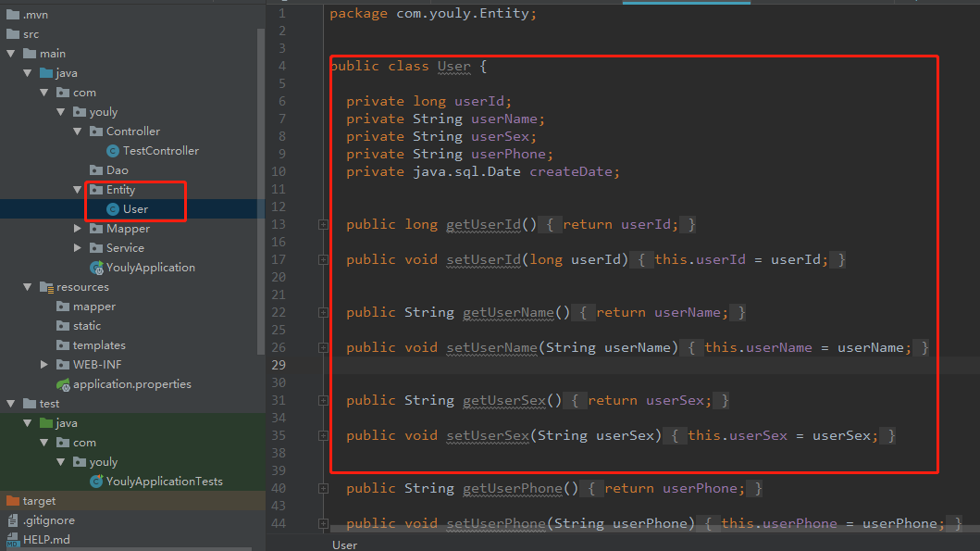The width and height of the screenshot is (980, 551).
Task: Click the static folder icon
Action: [x=63, y=326]
